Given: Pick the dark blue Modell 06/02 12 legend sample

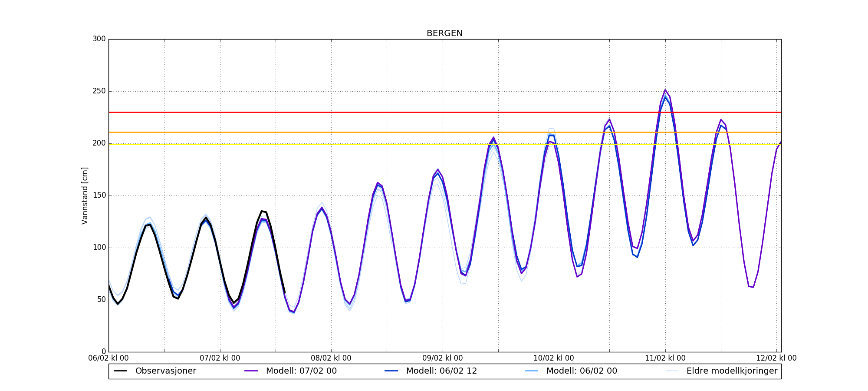Looking at the screenshot, I should [x=391, y=371].
